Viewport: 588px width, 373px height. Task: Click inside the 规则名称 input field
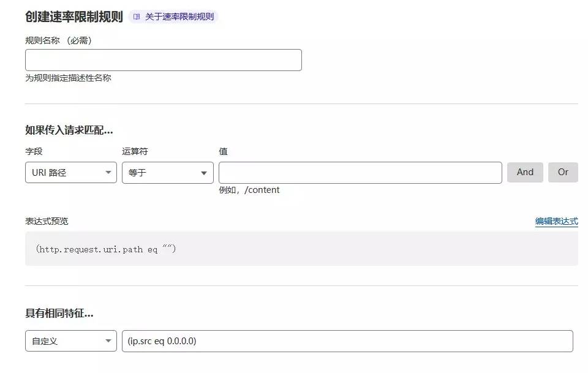(x=163, y=59)
